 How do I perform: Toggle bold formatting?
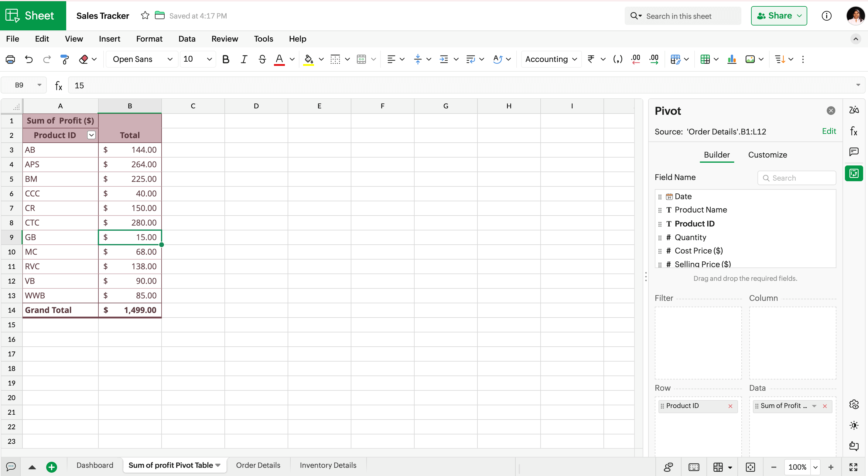[226, 59]
